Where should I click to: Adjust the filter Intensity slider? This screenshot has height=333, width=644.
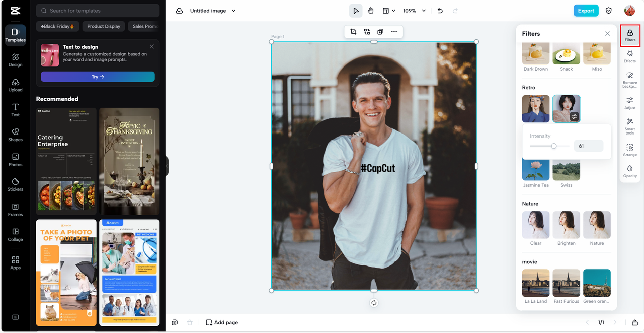554,146
